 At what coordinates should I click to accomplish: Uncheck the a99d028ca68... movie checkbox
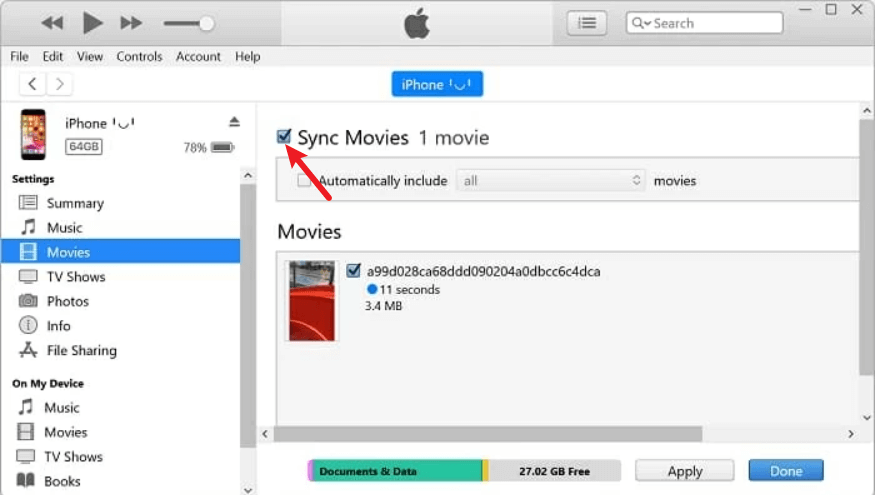(x=353, y=271)
